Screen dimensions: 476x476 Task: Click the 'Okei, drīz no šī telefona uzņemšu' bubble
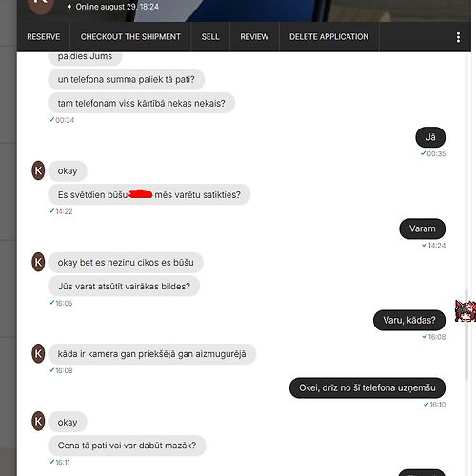pos(367,387)
